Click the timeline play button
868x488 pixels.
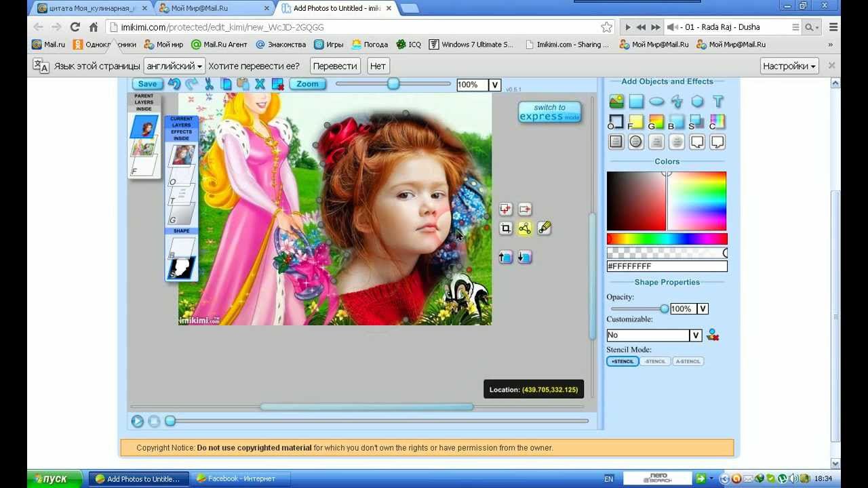coord(137,421)
